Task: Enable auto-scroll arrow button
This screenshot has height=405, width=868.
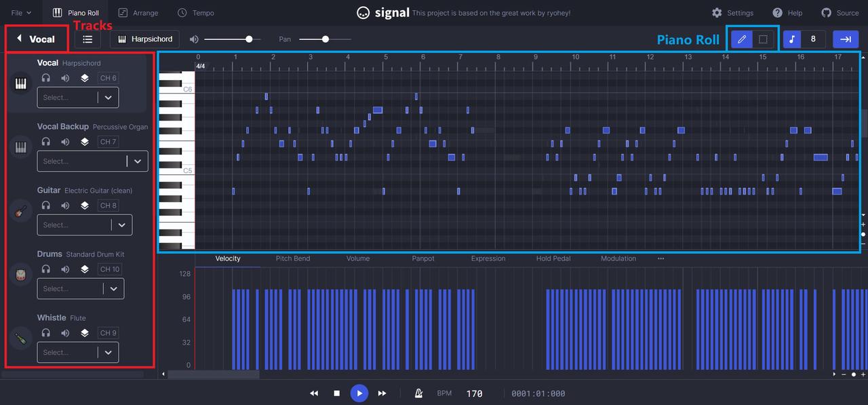Action: (846, 39)
